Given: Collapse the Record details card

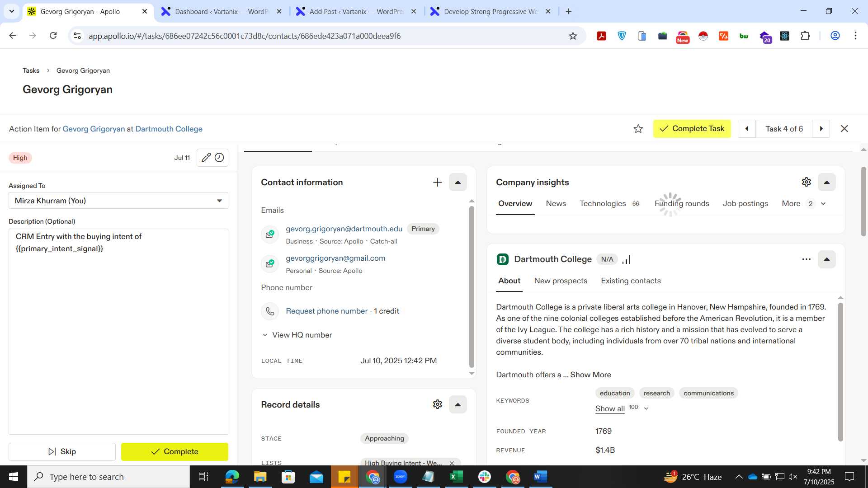Looking at the screenshot, I should (458, 404).
